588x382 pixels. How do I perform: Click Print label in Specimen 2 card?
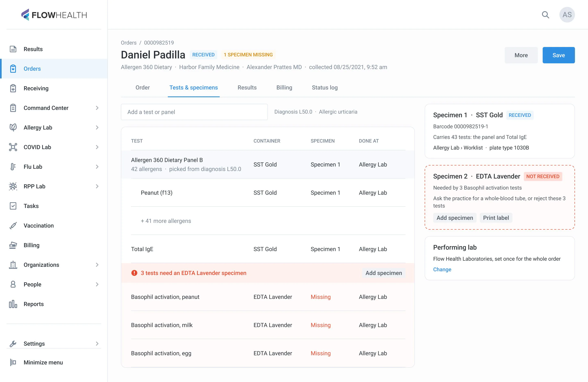coord(496,218)
